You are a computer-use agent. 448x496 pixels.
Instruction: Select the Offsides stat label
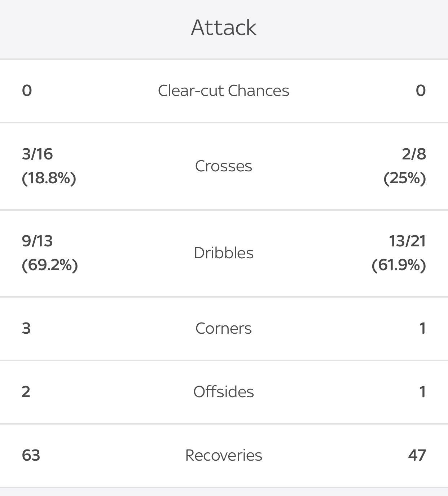click(x=224, y=392)
